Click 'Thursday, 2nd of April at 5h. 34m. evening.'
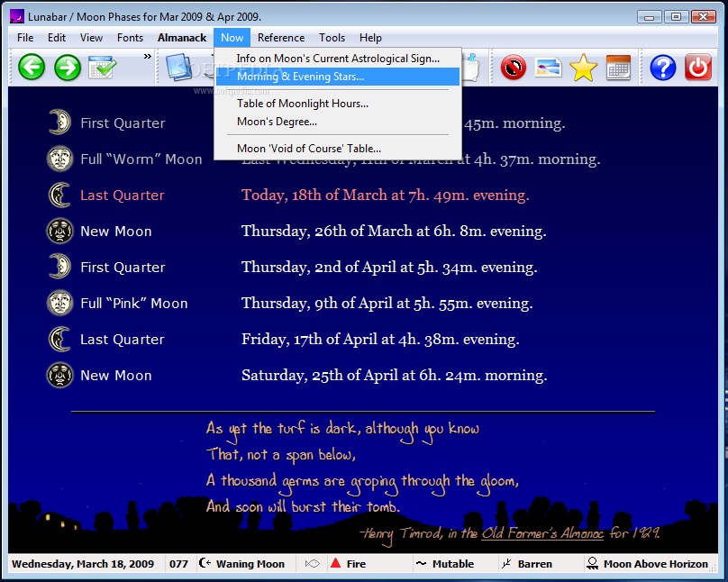This screenshot has width=728, height=582. [x=389, y=268]
